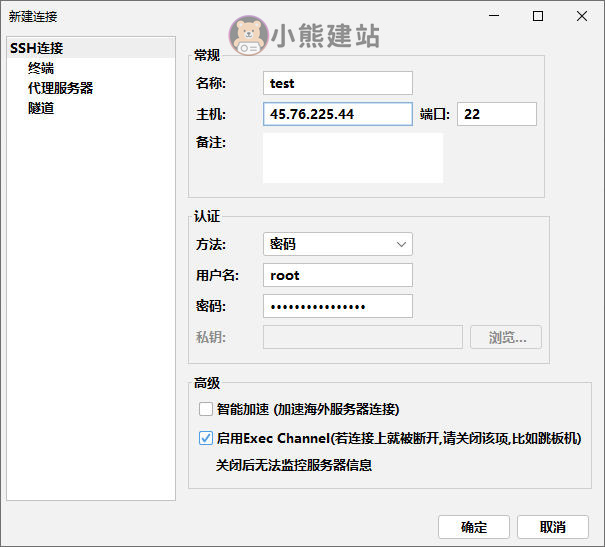Click 取消 to cancel
This screenshot has height=547, width=605.
(x=553, y=527)
